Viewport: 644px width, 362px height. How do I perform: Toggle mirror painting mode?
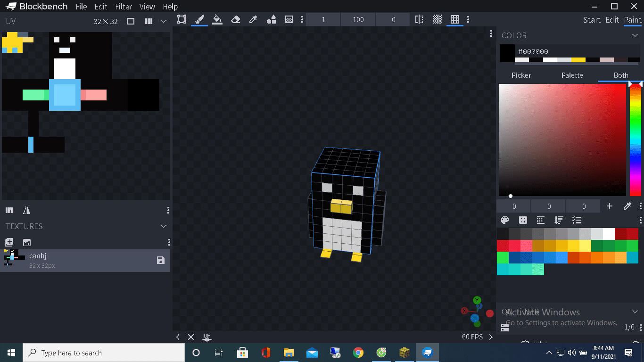tap(419, 19)
